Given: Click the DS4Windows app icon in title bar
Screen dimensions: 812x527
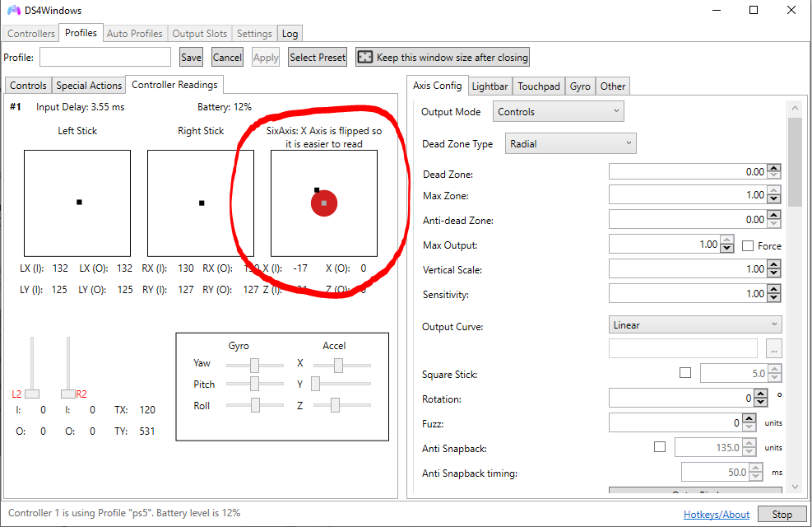Looking at the screenshot, I should click(13, 10).
